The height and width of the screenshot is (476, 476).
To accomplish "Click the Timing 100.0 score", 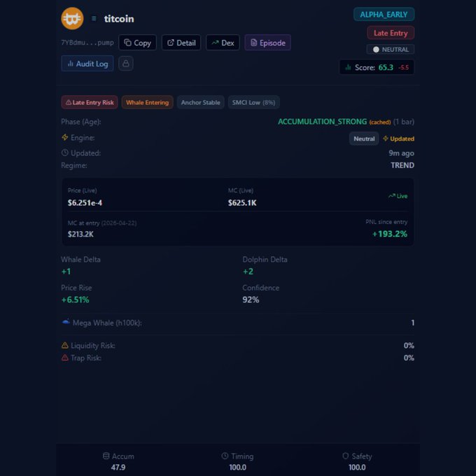I will coord(238,467).
